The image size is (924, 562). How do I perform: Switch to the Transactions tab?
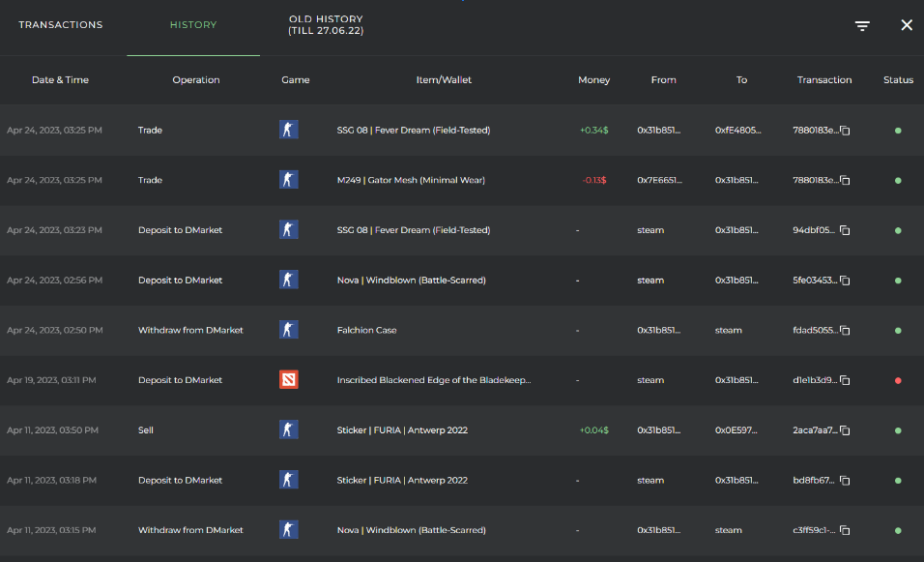point(60,25)
